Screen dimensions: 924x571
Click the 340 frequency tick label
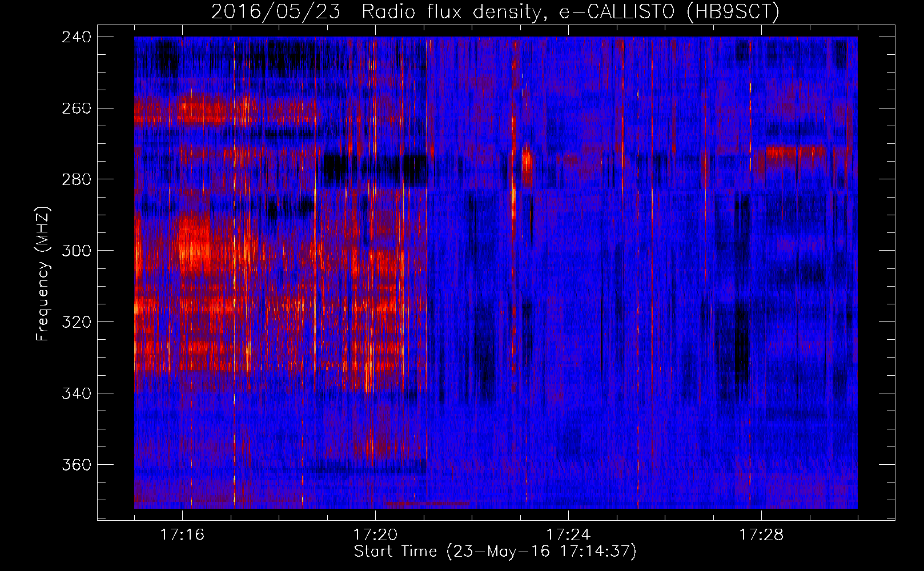77,394
